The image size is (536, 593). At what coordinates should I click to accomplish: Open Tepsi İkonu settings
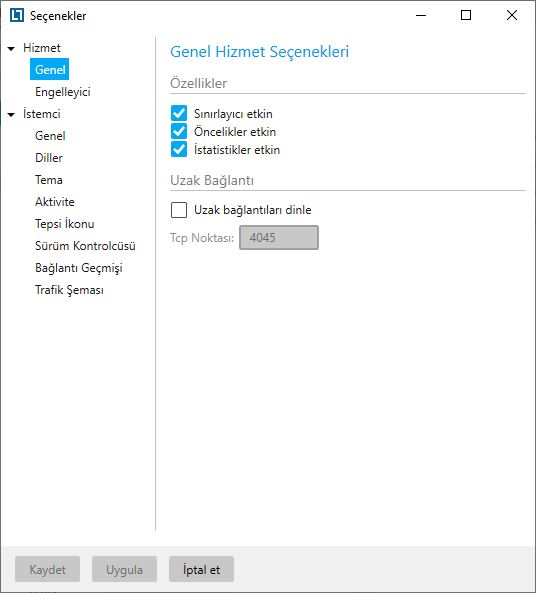(65, 224)
